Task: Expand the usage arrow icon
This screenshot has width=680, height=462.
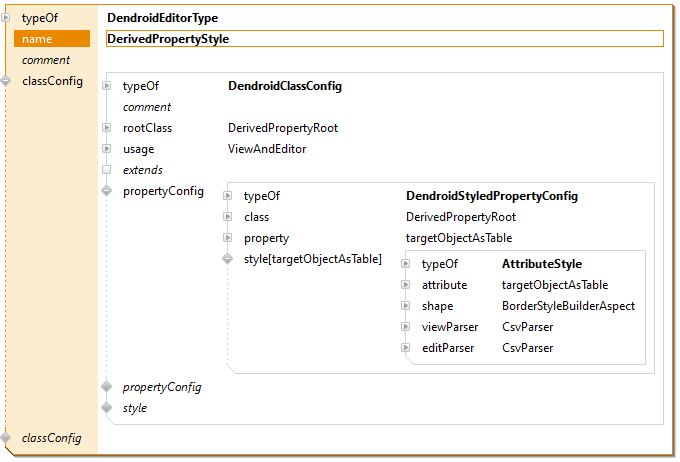Action: tap(107, 149)
